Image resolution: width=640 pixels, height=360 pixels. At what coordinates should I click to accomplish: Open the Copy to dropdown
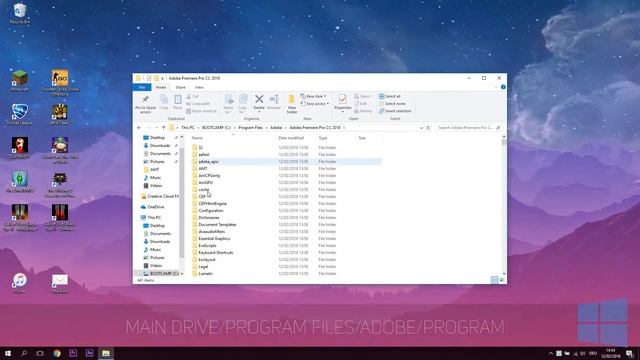click(243, 104)
